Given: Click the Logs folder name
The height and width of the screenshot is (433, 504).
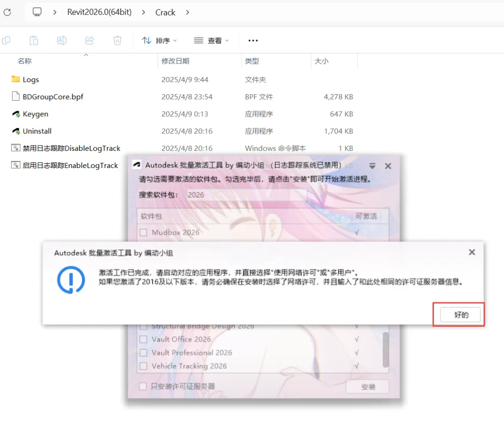Looking at the screenshot, I should 31,80.
